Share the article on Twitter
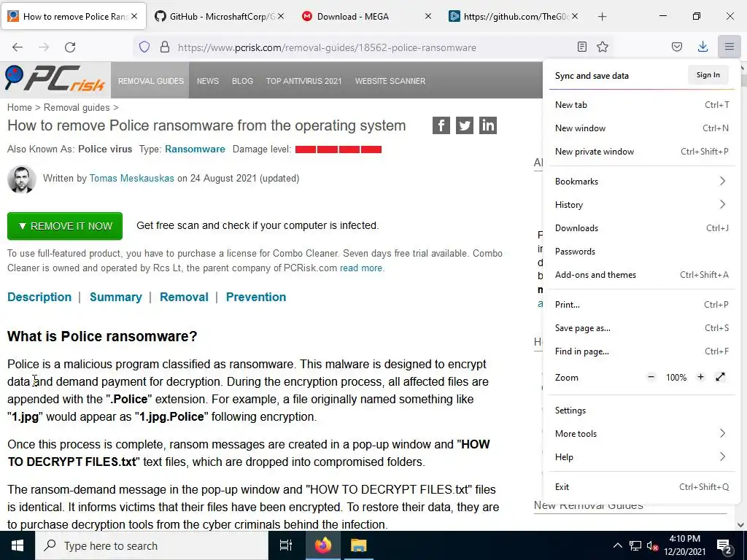The image size is (747, 560). (465, 125)
